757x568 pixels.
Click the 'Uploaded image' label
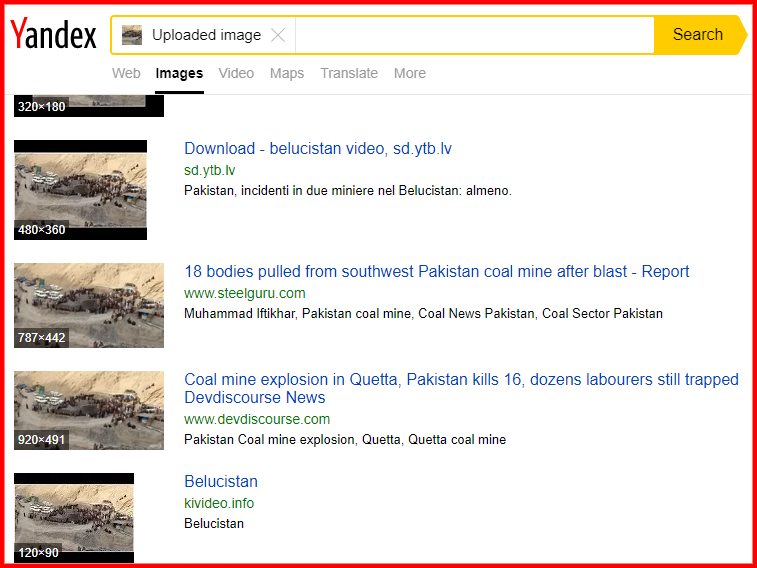click(206, 35)
